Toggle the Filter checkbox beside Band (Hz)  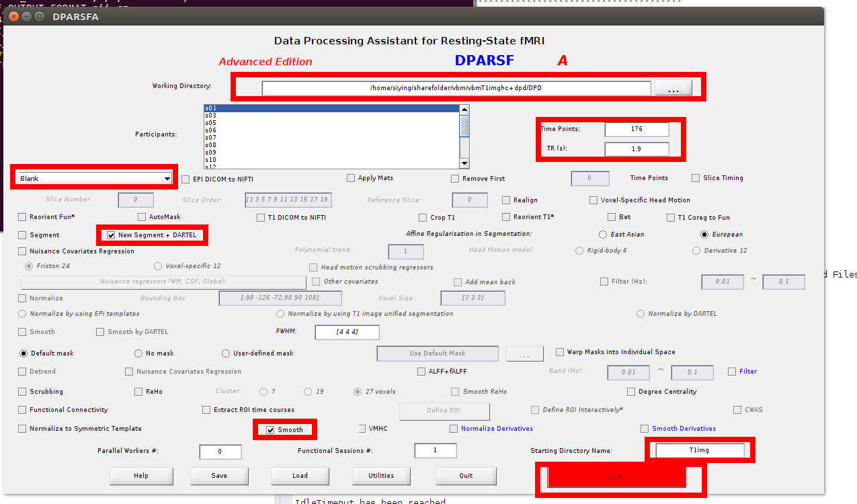732,372
